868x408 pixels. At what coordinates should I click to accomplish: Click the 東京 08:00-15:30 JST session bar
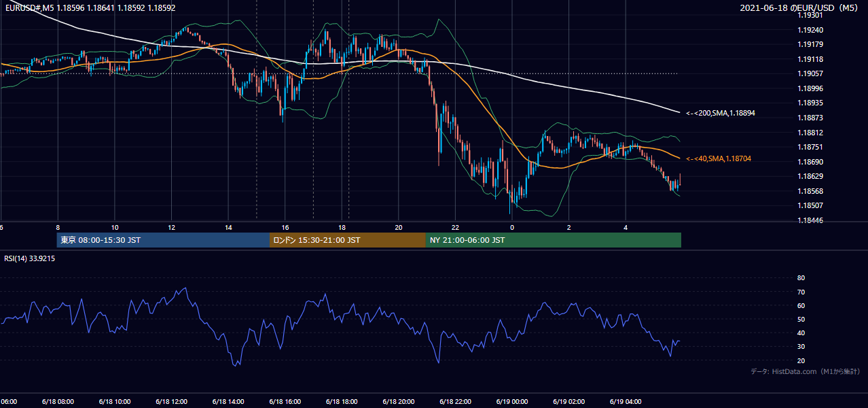pos(163,240)
